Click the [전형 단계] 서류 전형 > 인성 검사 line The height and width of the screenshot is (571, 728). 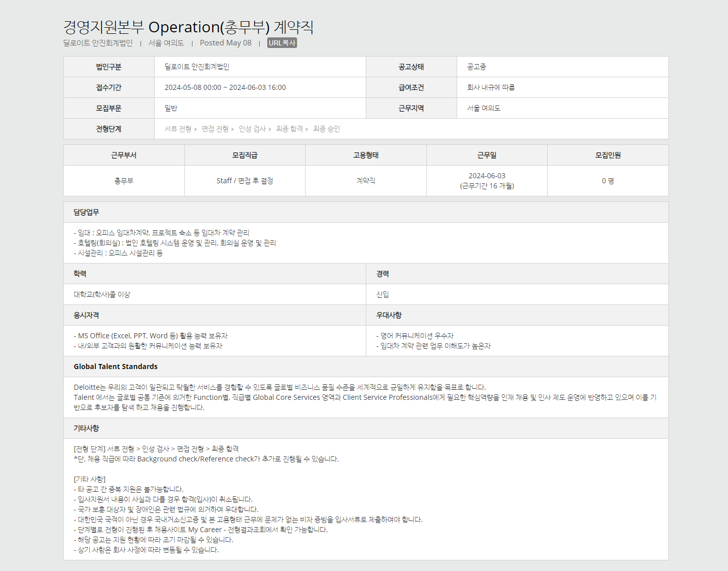point(156,449)
